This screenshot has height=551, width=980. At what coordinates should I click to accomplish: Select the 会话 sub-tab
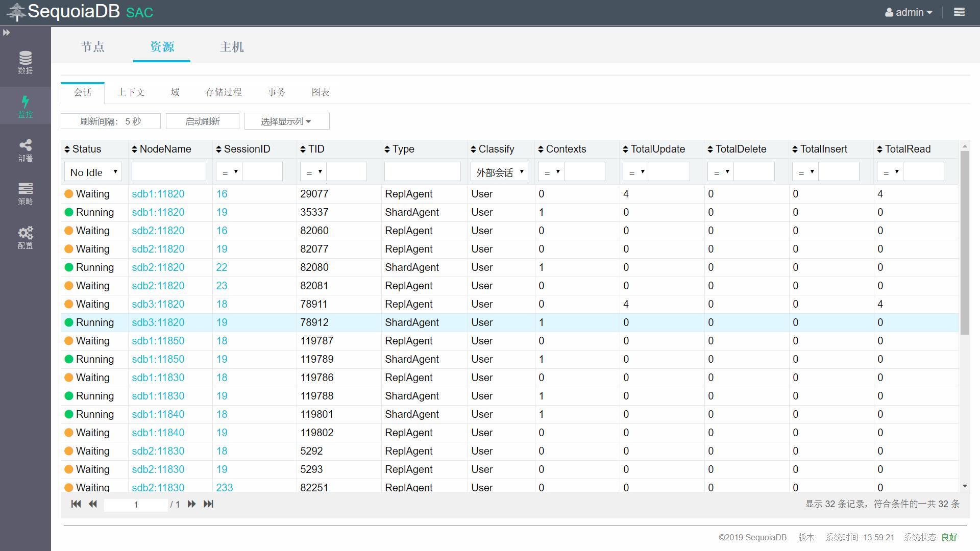[x=83, y=92]
